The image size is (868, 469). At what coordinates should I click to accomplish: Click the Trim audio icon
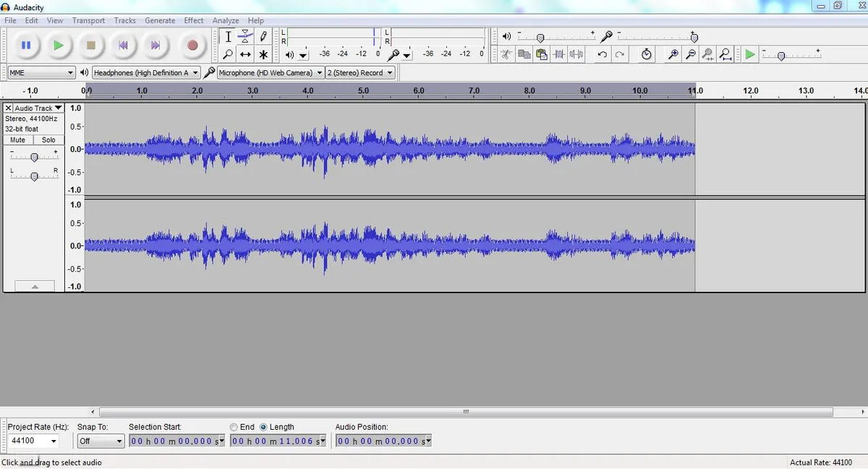[559, 54]
